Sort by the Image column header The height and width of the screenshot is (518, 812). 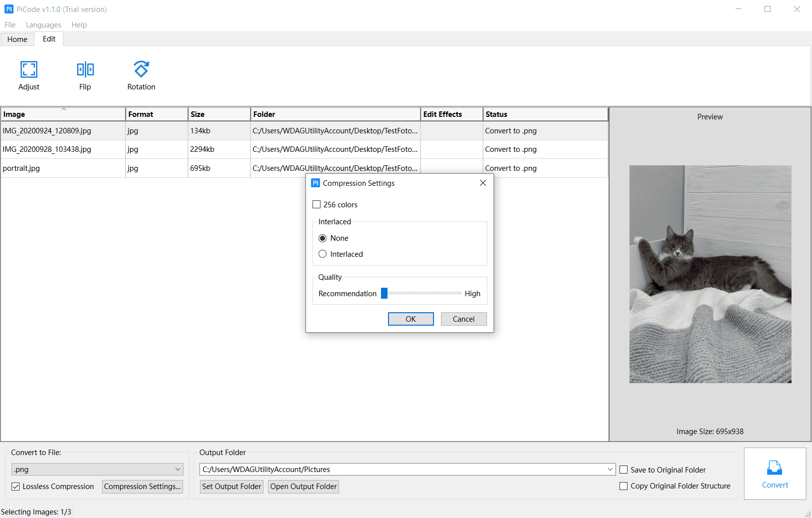coord(63,114)
